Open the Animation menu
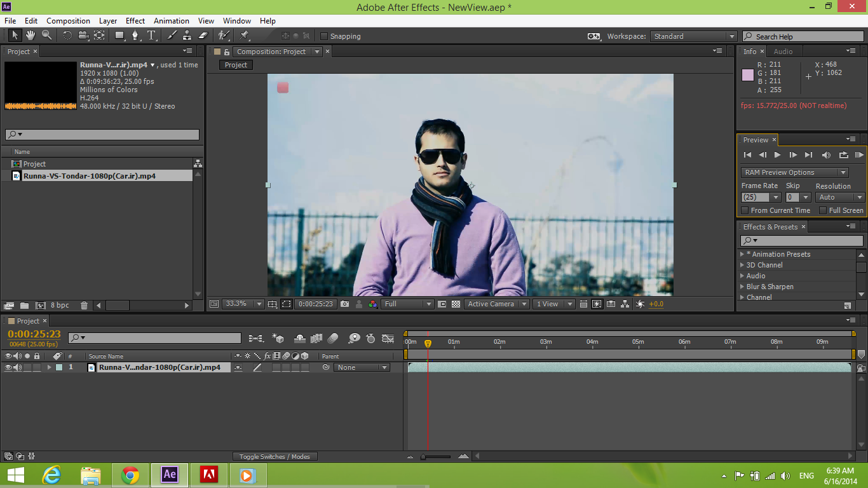 point(172,21)
